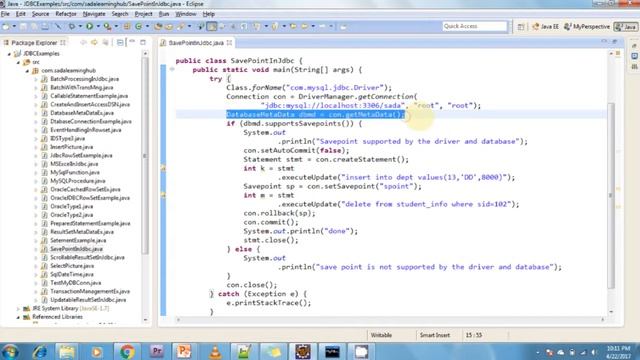The height and width of the screenshot is (360, 640).
Task: Click the Windows Start button
Action: coord(9,351)
